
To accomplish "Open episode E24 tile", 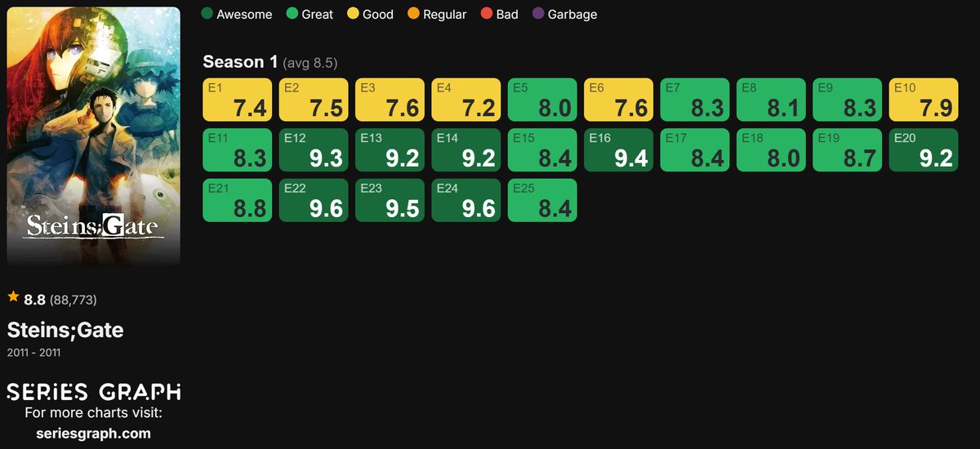I will click(x=466, y=200).
